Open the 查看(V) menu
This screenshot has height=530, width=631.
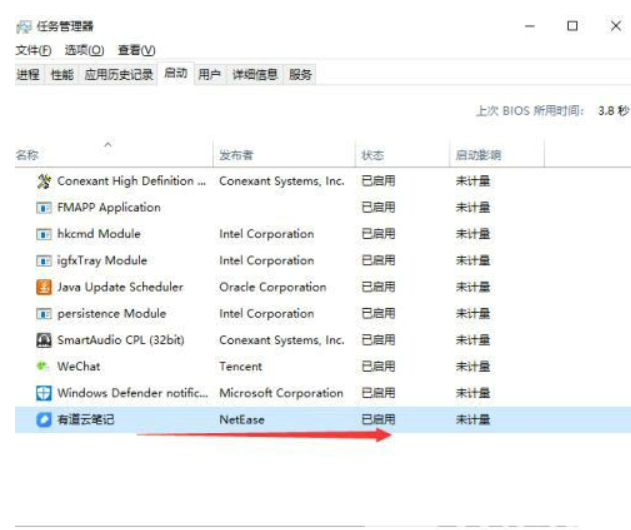coord(136,50)
